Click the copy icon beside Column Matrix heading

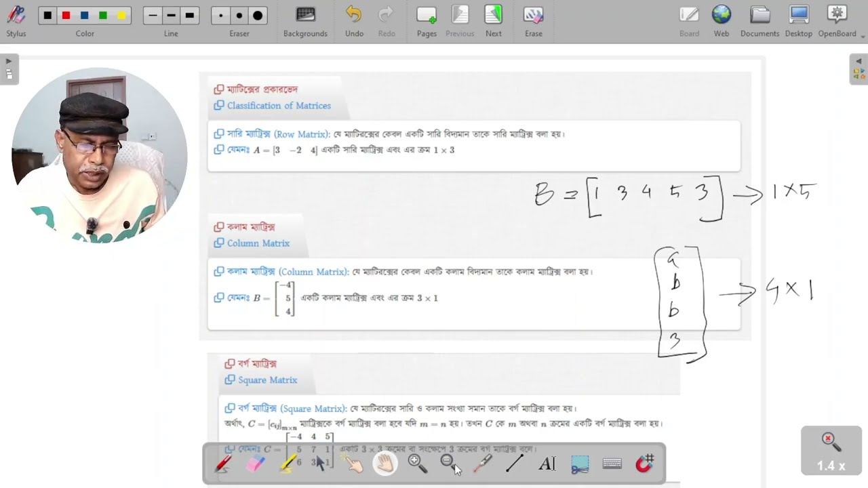point(219,243)
